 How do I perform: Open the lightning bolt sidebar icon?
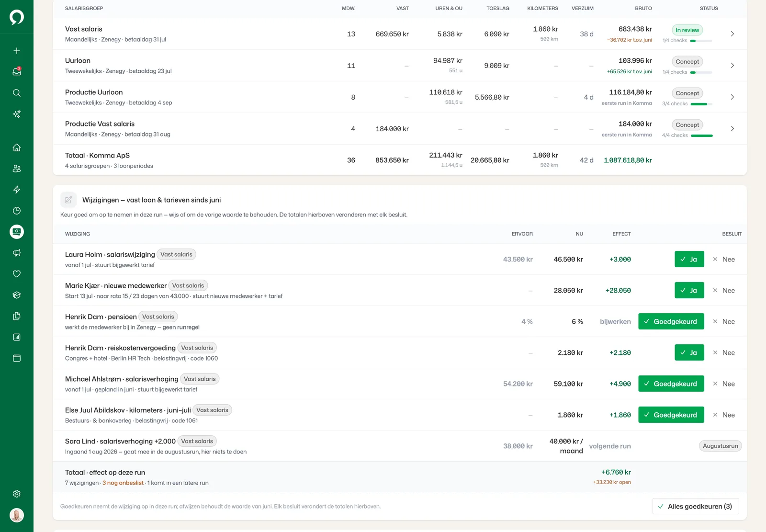(x=17, y=190)
